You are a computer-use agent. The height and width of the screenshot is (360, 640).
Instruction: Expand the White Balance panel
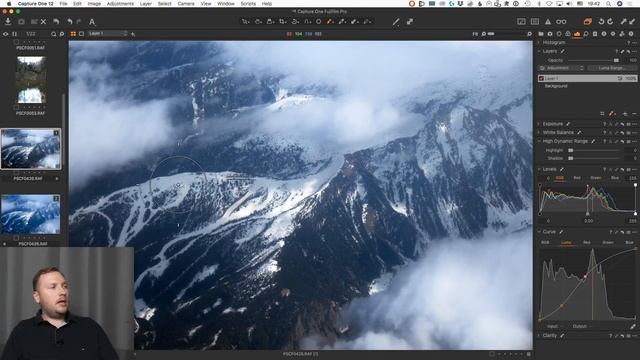[539, 133]
